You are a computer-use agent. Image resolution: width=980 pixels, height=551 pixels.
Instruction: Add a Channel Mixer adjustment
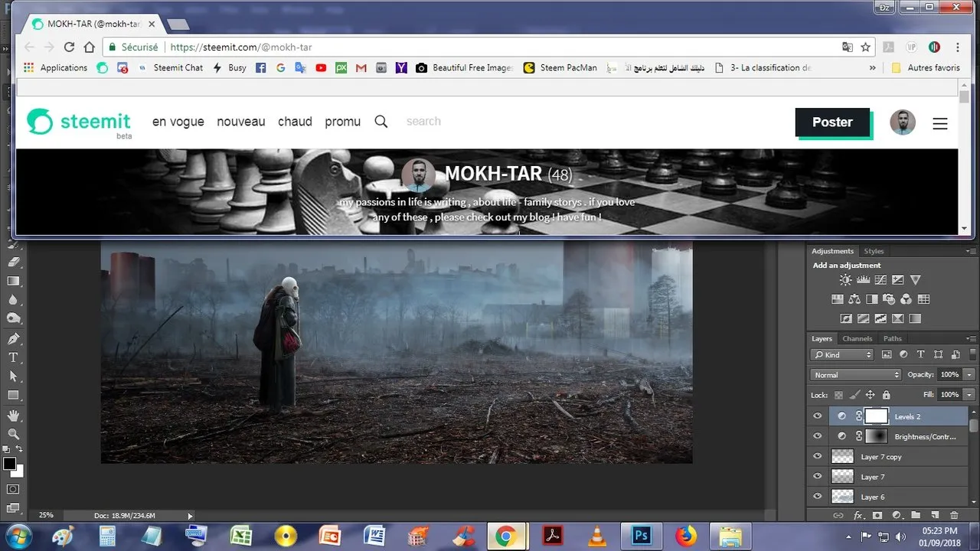pos(906,299)
